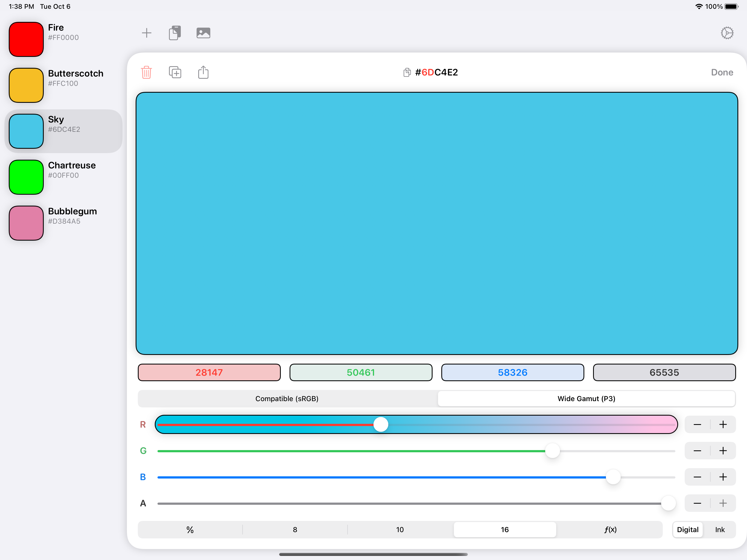Duplicate the color using the copy icon
This screenshot has width=747, height=560.
tap(175, 72)
